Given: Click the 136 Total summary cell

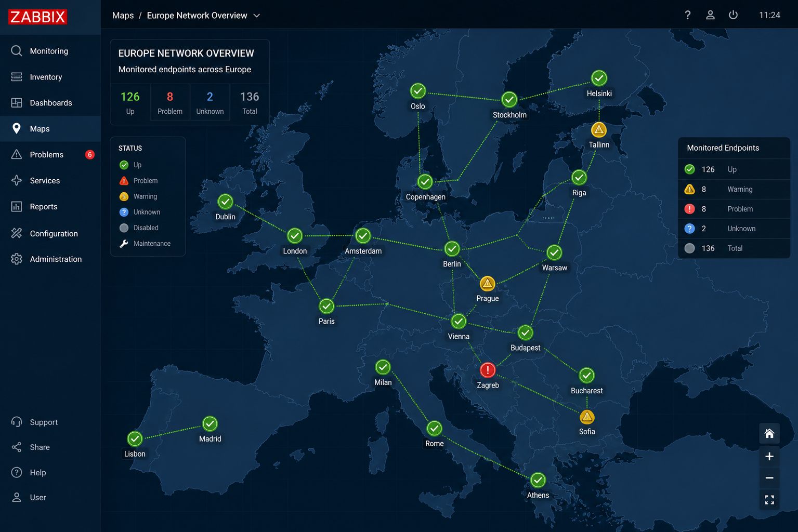Looking at the screenshot, I should pos(250,102).
